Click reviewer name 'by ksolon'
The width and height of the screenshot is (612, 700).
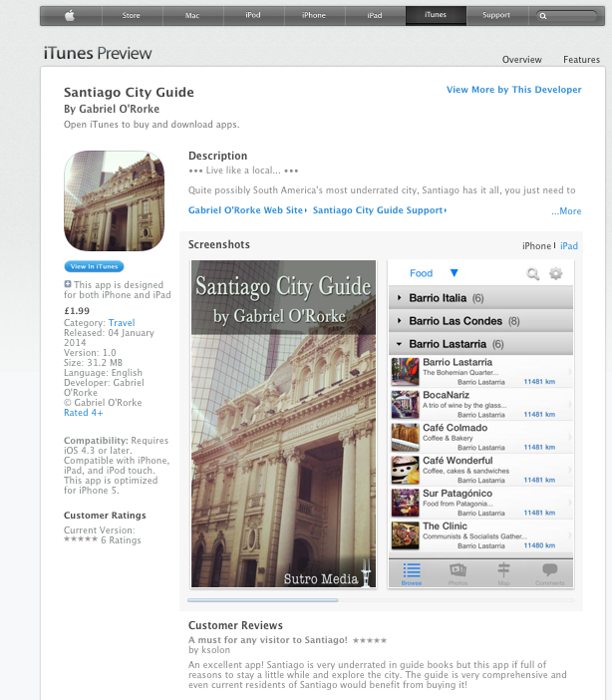click(x=209, y=650)
